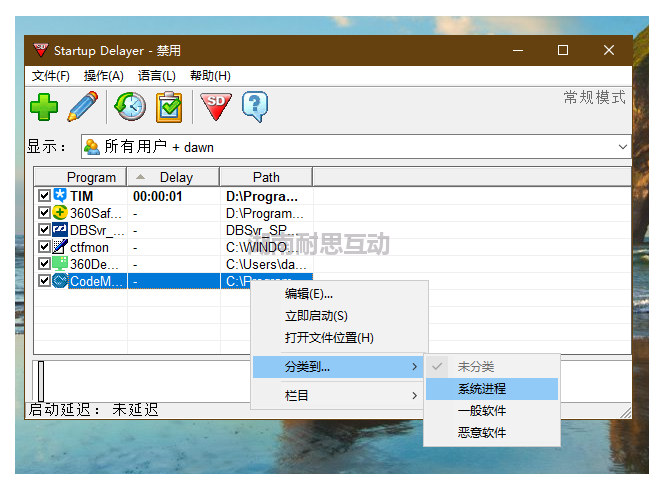Click the pencil edit toolbar icon

[x=82, y=106]
